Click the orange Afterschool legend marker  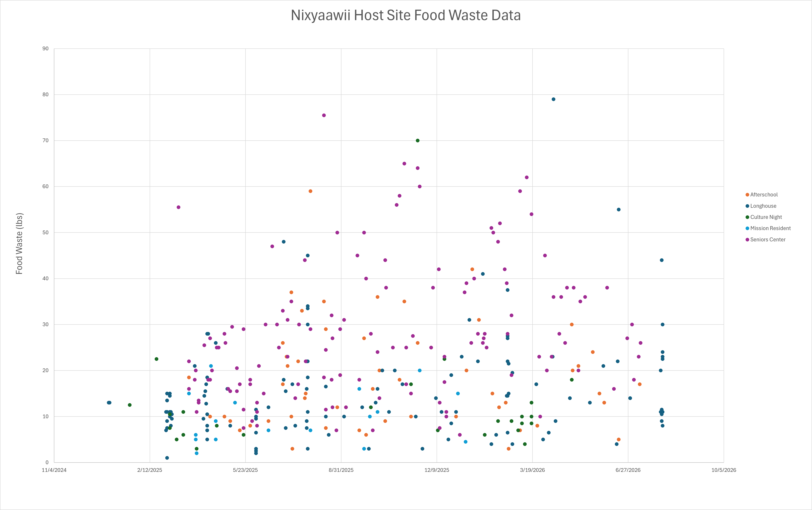(x=747, y=195)
